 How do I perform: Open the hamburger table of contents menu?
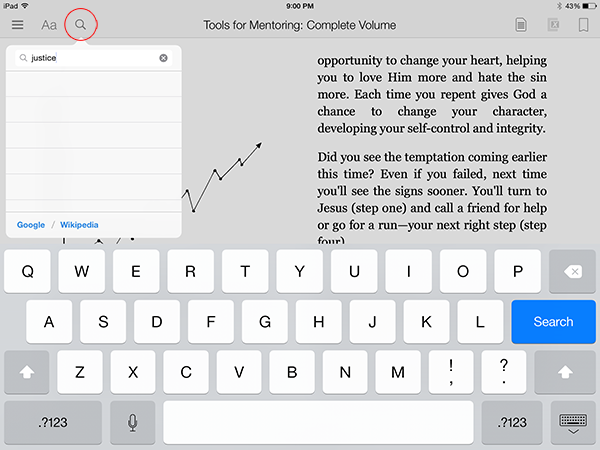pyautogui.click(x=18, y=25)
